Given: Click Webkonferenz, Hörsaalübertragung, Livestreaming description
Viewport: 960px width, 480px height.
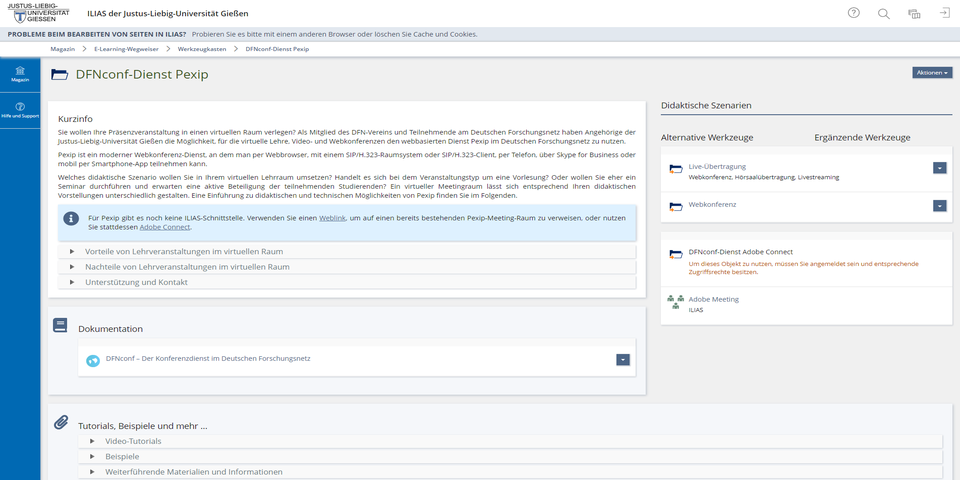Looking at the screenshot, I should 763,178.
